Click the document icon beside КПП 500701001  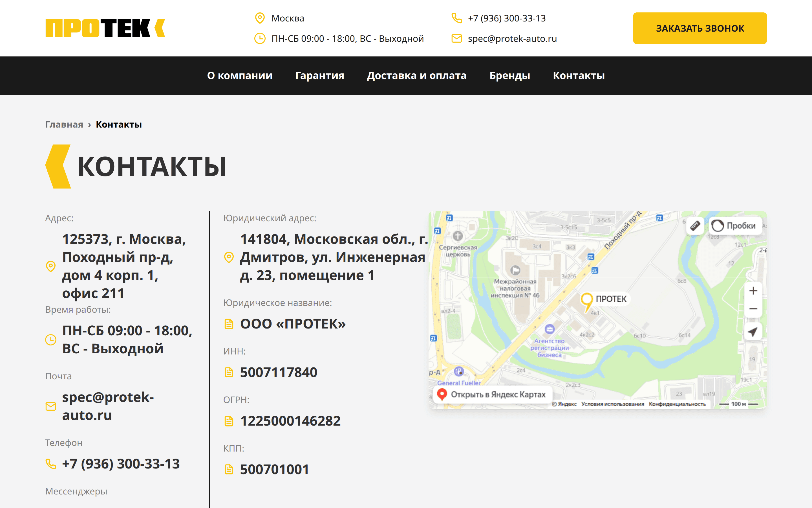coord(229,469)
